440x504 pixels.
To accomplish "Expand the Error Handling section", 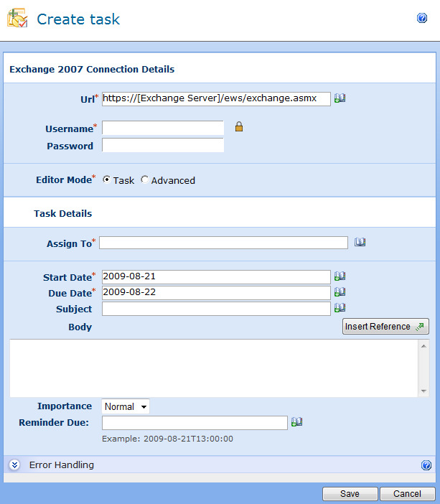I will [14, 465].
